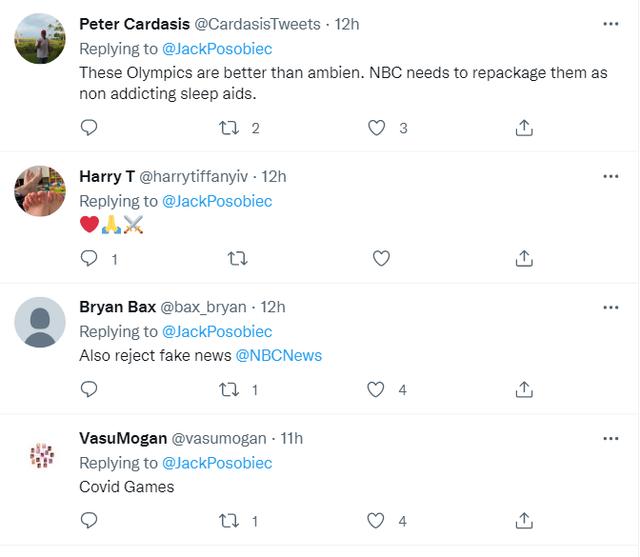640x557 pixels.
Task: Share Bryan Bax's tweet
Action: [x=523, y=389]
